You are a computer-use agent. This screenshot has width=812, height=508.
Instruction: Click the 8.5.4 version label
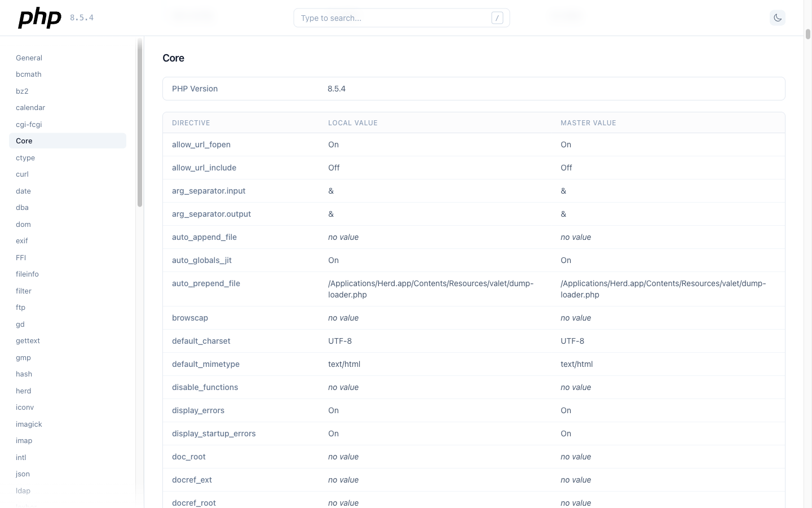(82, 17)
